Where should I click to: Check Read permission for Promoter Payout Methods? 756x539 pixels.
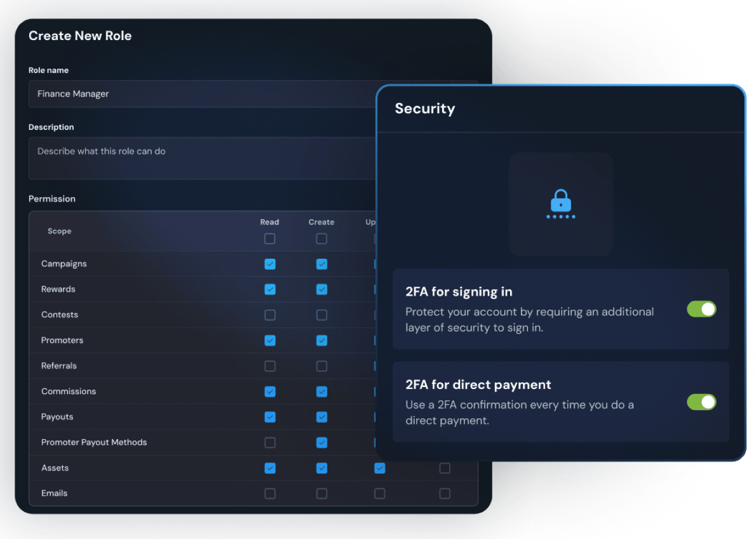coord(270,442)
